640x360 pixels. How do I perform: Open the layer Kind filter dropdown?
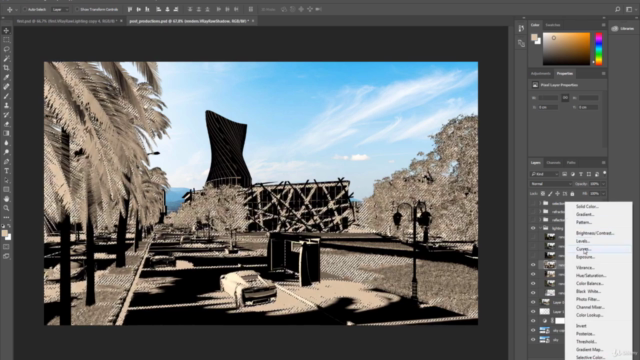coord(544,174)
